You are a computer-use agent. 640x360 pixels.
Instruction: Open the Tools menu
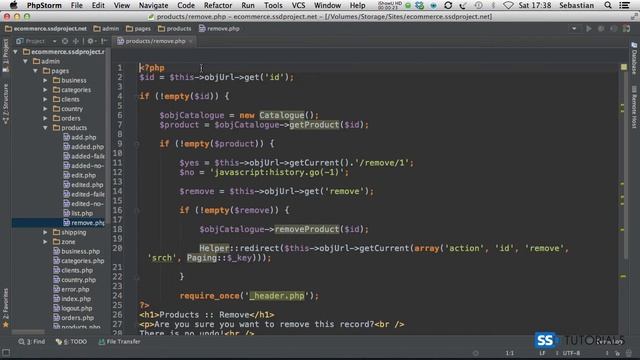[273, 5]
